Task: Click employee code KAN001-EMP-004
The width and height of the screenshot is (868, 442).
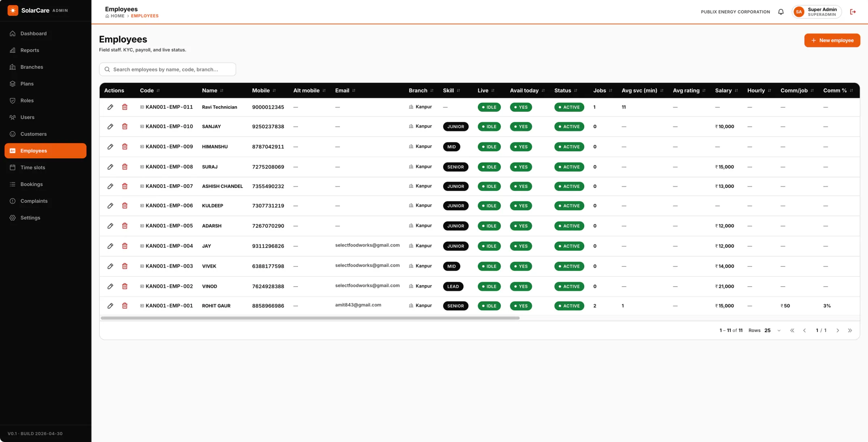Action: [x=169, y=246]
